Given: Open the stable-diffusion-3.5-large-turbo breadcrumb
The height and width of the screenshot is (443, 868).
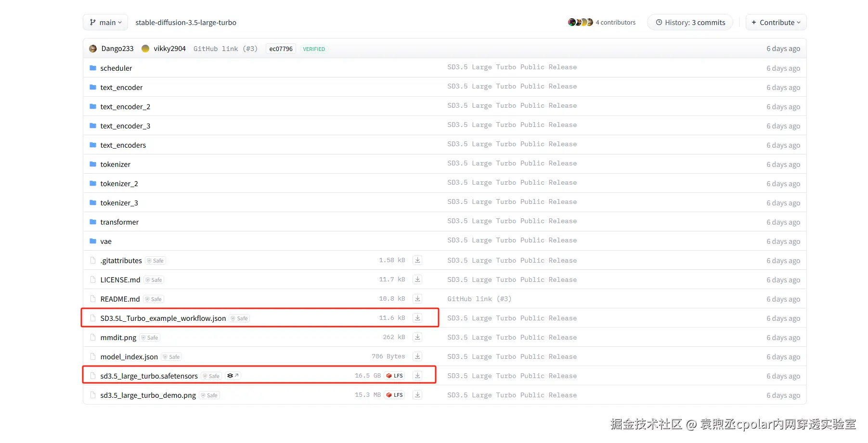Looking at the screenshot, I should point(186,23).
